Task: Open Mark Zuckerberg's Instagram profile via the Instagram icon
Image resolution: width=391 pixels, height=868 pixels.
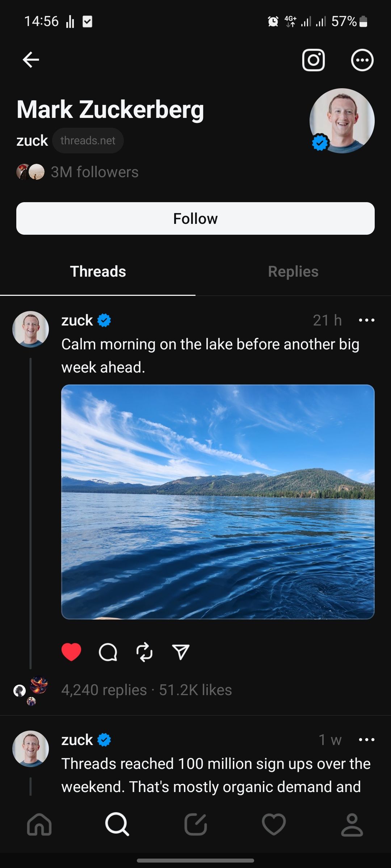Action: 313,60
